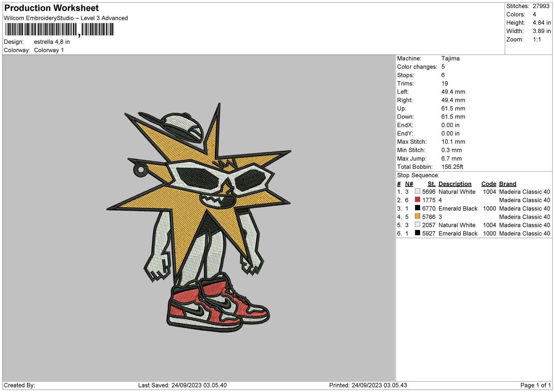Click the 'Colorway 1' value
Image resolution: width=555 pixels, height=392 pixels.
(x=49, y=50)
